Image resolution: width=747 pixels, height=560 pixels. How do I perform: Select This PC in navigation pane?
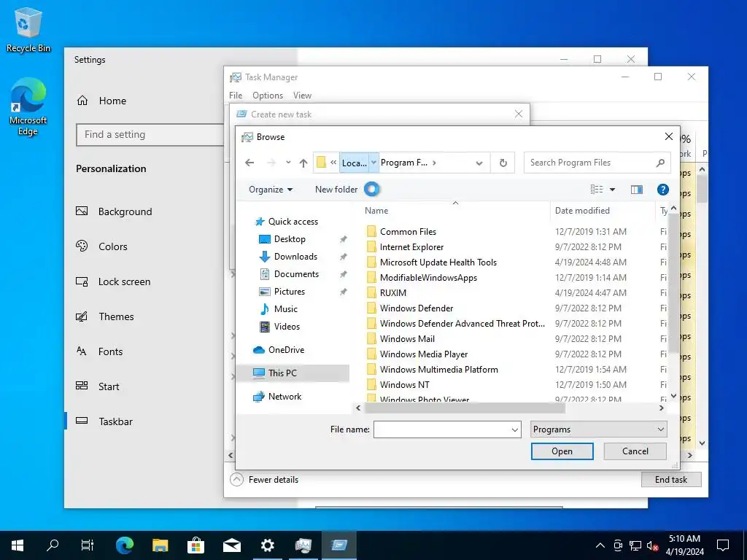pyautogui.click(x=282, y=373)
